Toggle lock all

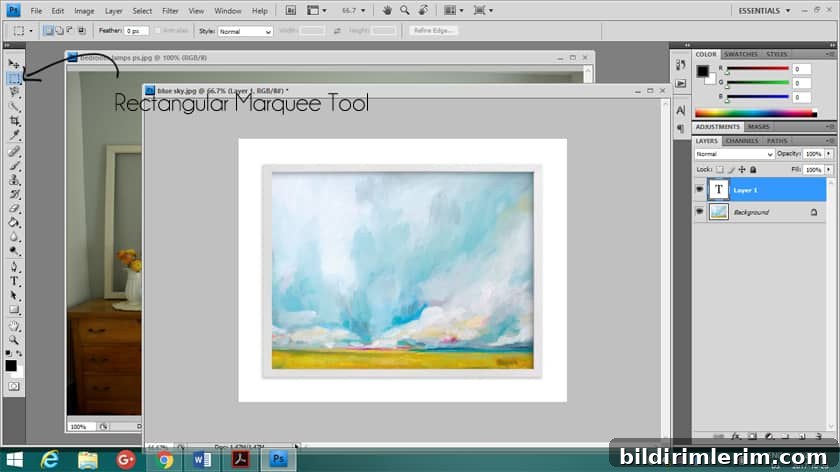pyautogui.click(x=753, y=170)
